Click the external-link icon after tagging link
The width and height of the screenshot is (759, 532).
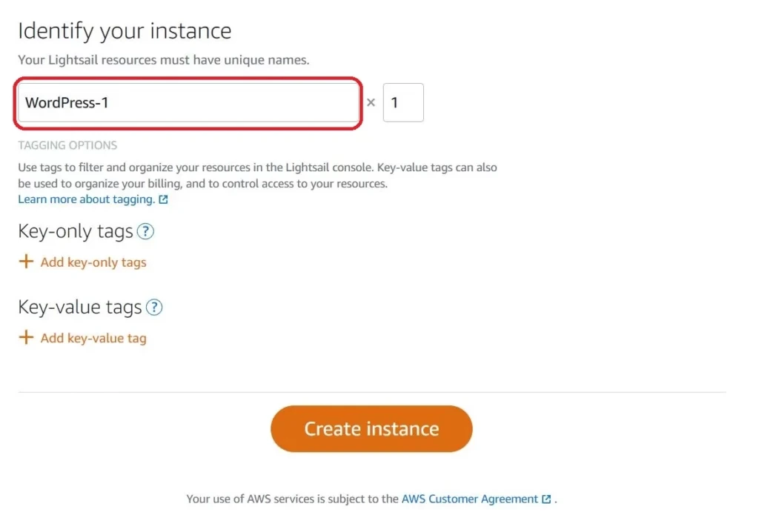point(162,199)
